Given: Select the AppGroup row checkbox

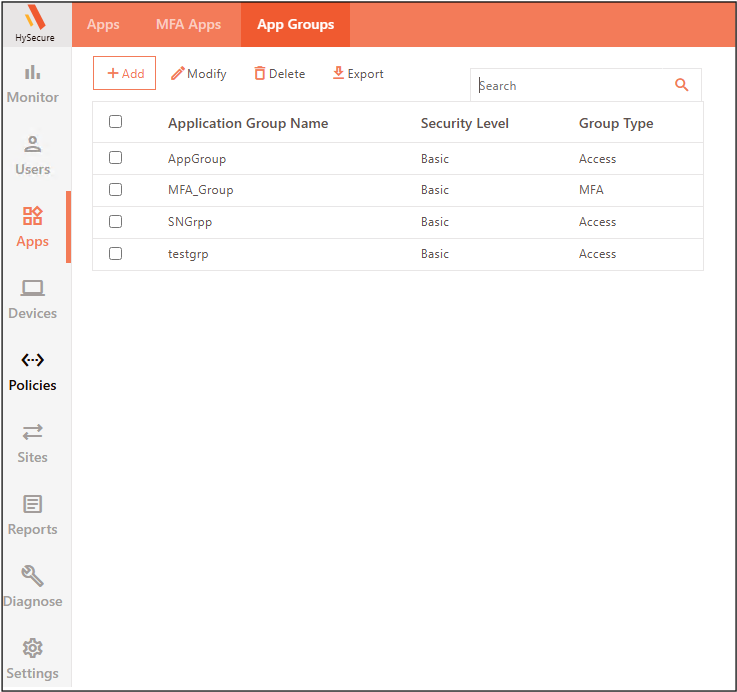Looking at the screenshot, I should tap(115, 158).
